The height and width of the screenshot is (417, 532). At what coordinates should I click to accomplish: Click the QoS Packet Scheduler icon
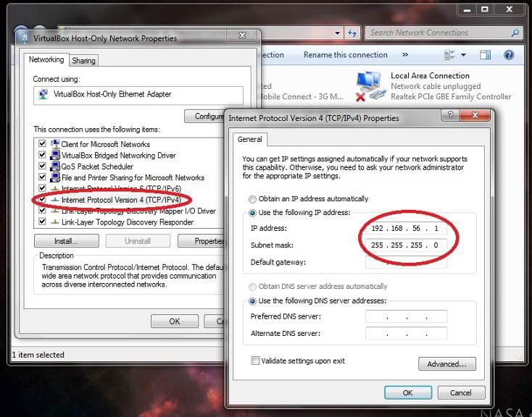[x=55, y=166]
